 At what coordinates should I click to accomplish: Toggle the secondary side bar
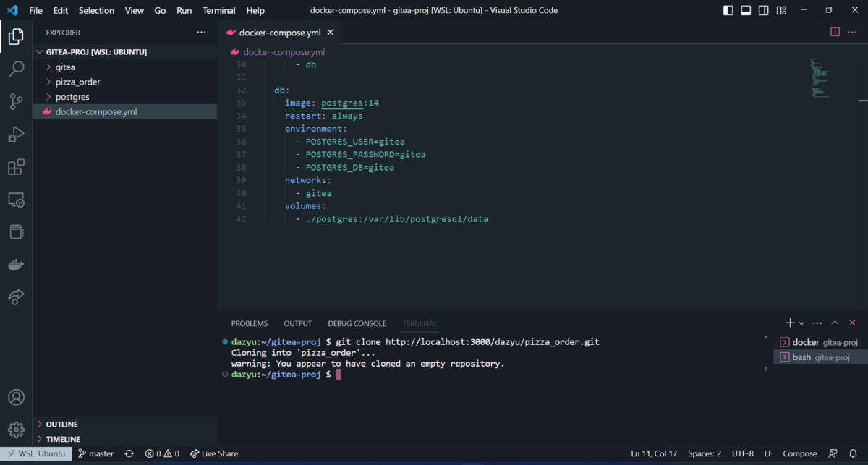point(764,10)
